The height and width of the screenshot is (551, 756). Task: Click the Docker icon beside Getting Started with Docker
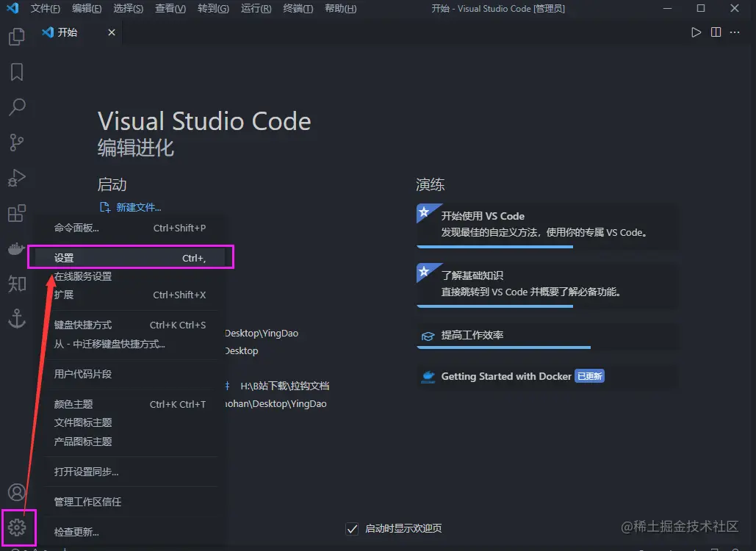428,376
